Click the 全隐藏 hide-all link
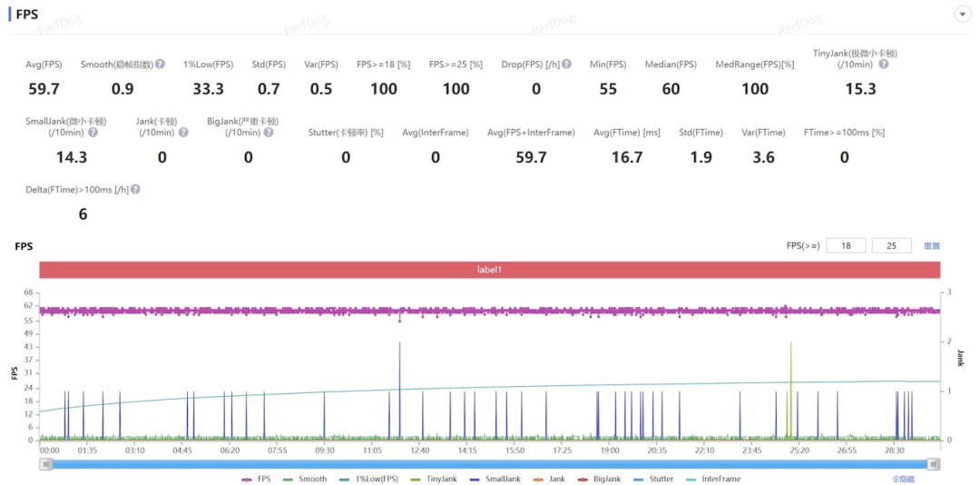The width and height of the screenshot is (980, 485). [904, 479]
